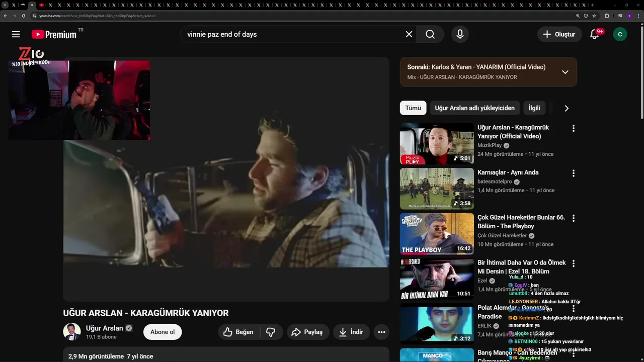Open site information icon in address bar
The image size is (644, 362).
click(34, 16)
